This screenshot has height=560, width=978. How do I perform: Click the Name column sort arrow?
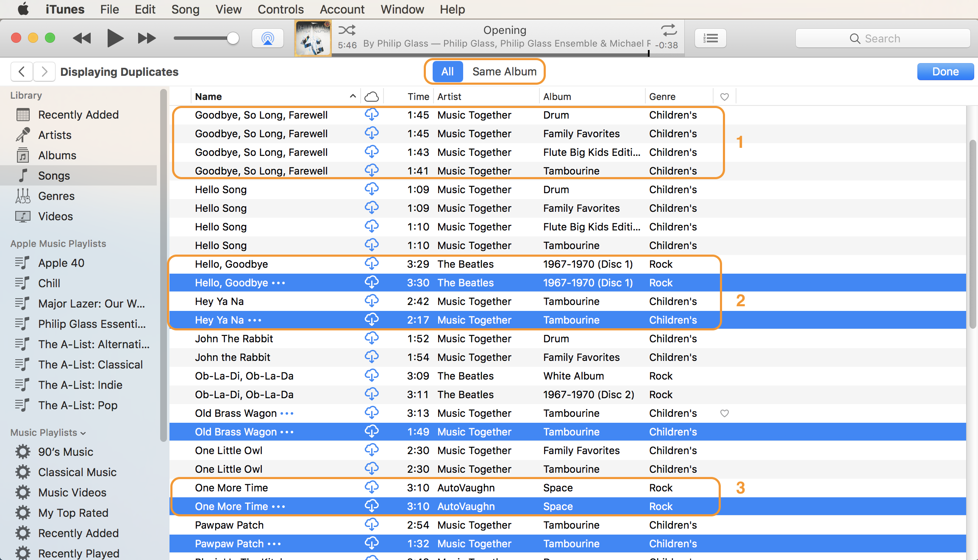point(353,95)
